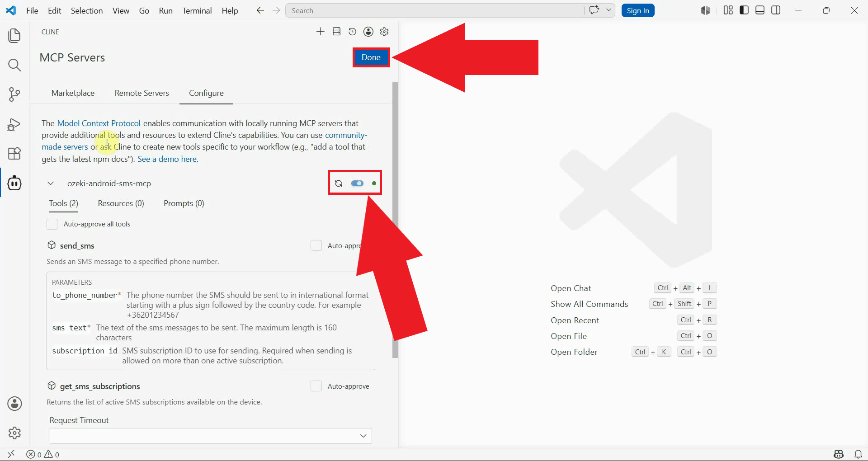Open the Search view in activity bar
This screenshot has width=868, height=461.
[14, 65]
